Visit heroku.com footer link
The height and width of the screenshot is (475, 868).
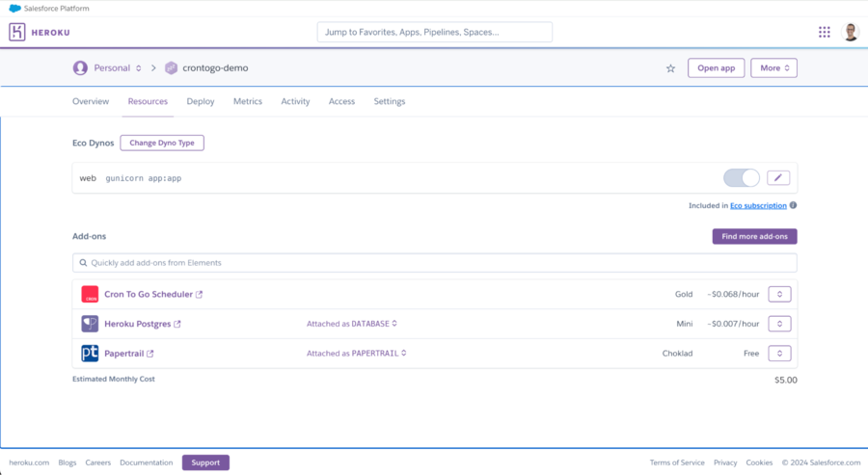coord(29,462)
